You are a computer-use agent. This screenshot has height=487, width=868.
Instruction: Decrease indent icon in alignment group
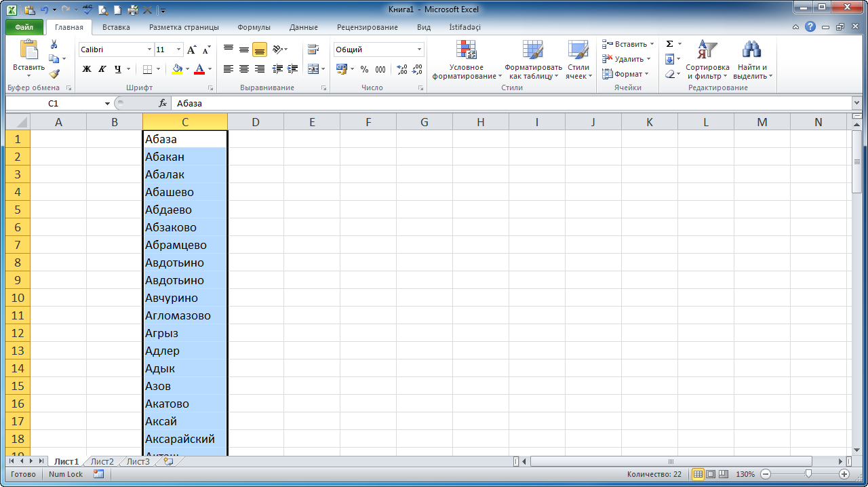click(277, 69)
